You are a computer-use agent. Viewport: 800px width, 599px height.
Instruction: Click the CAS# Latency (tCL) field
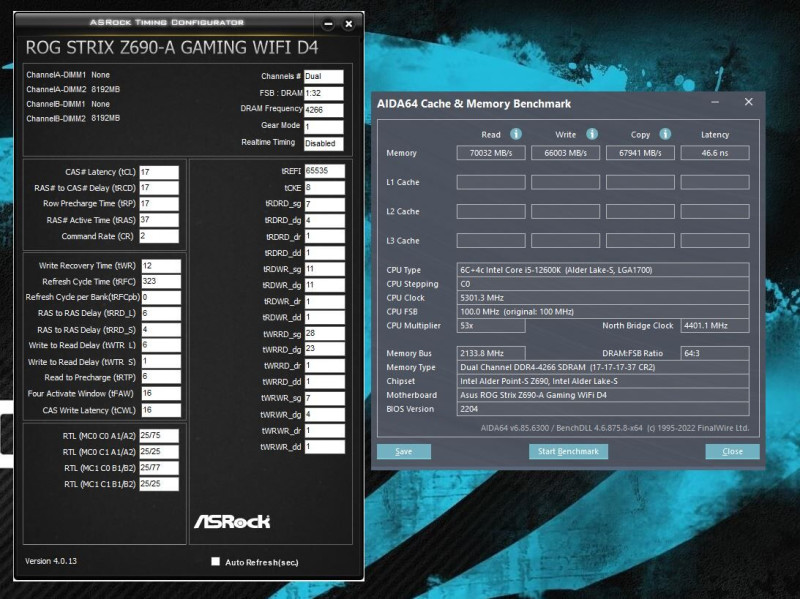tap(159, 172)
